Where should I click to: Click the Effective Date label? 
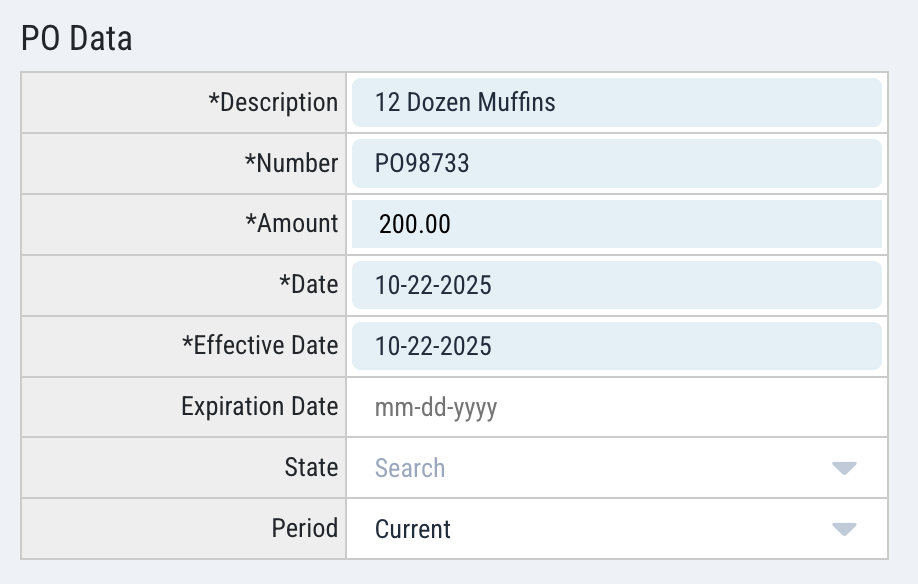(x=260, y=345)
